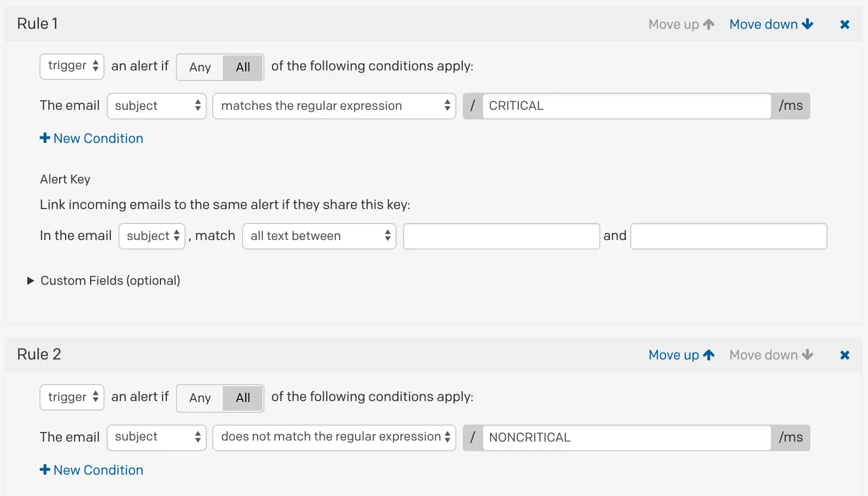
Task: Open the trigger dropdown in Rule 1
Action: pyautogui.click(x=72, y=66)
